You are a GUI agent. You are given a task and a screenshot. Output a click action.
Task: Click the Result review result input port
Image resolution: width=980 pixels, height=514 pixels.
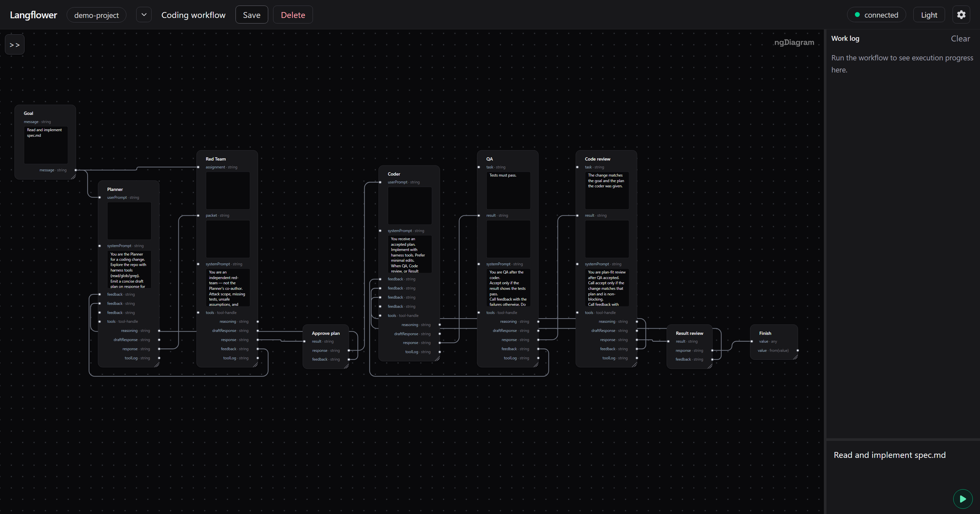coord(668,341)
